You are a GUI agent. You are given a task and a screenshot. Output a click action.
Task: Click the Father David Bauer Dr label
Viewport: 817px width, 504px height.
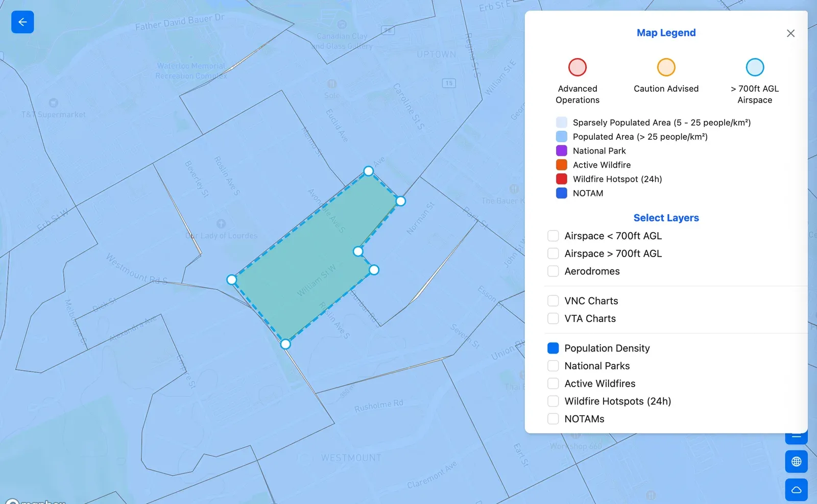180,22
